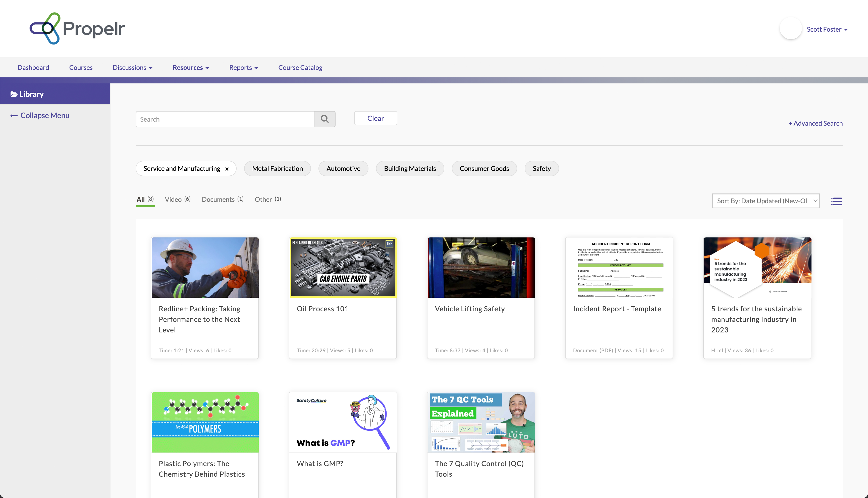The height and width of the screenshot is (498, 868).
Task: Click the Propelr logo
Action: [x=77, y=28]
